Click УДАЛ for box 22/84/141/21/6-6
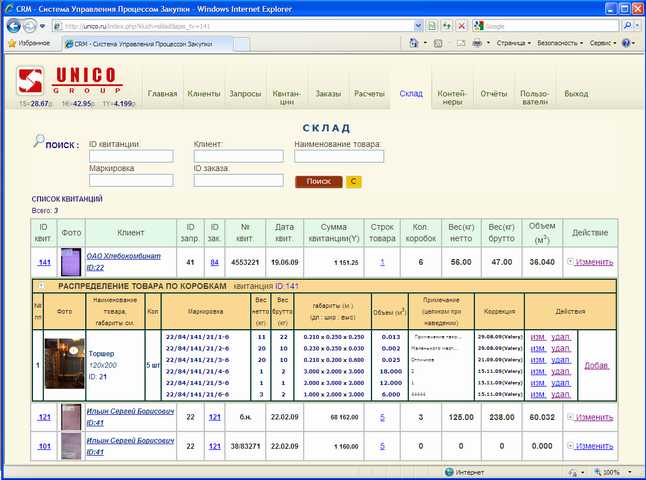Viewport: 646px width, 480px height. 561,395
